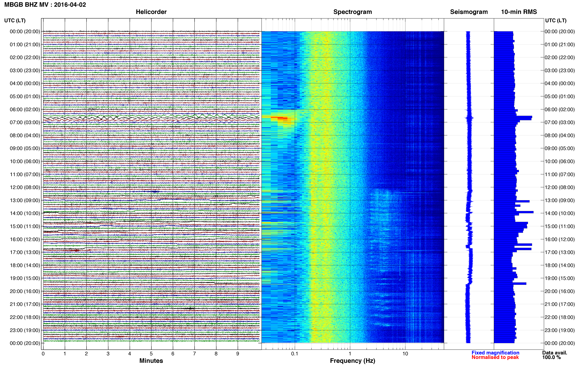Click the longest RMS bar just above the 14:00 row
The width and height of the screenshot is (588, 368).
(514, 212)
